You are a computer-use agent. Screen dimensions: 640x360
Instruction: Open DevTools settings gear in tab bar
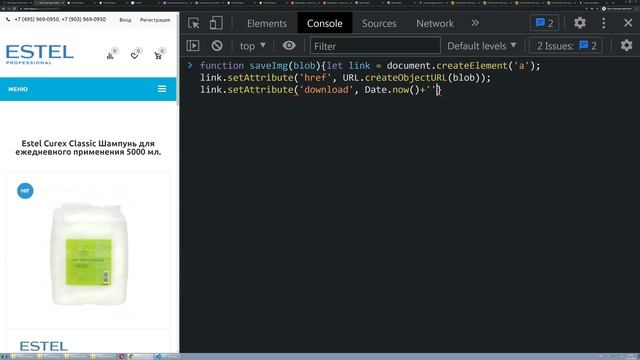(580, 23)
